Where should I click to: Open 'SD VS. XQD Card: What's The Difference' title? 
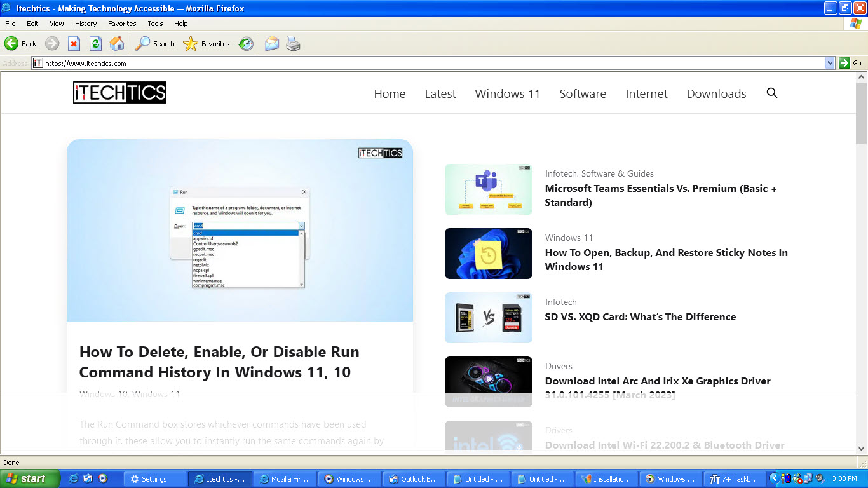[x=641, y=316]
